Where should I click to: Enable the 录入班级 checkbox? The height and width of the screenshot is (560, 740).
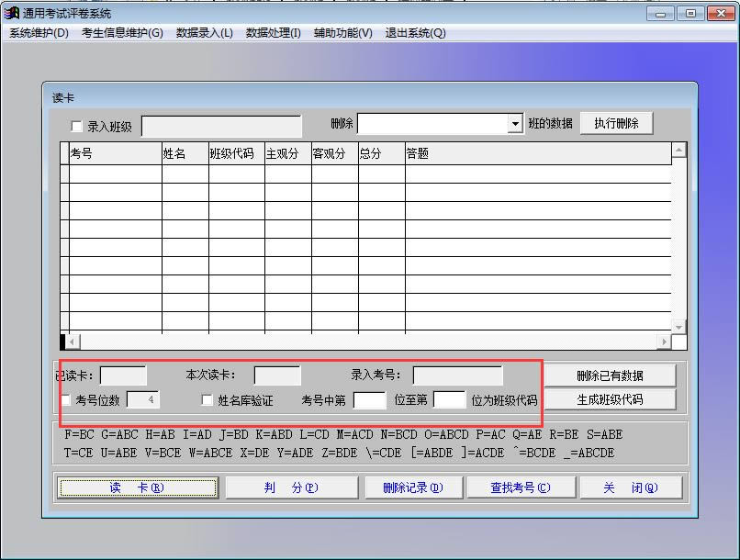[76, 127]
